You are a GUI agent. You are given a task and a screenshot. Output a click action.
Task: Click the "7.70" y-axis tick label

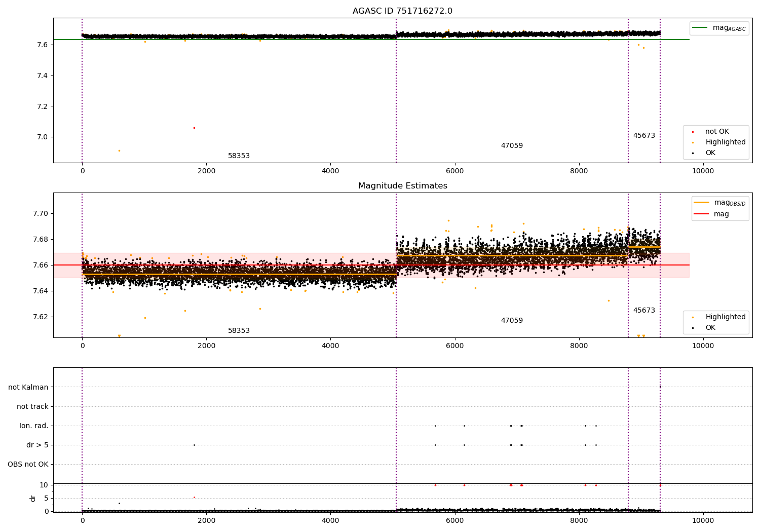tap(40, 214)
